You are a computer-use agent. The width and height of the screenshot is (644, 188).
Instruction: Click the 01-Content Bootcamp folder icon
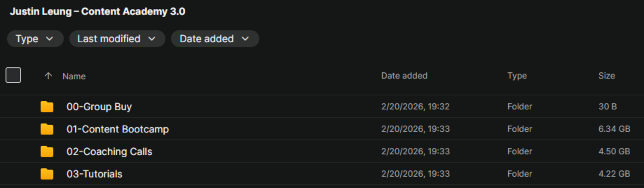[47, 129]
